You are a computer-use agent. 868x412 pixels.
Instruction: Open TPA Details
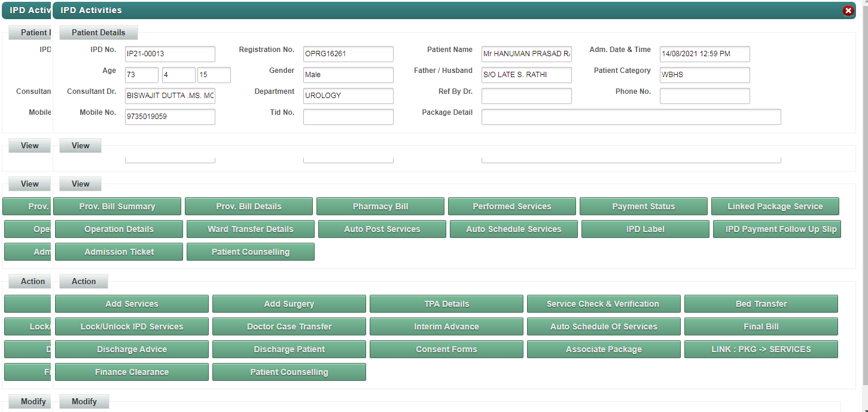(446, 304)
